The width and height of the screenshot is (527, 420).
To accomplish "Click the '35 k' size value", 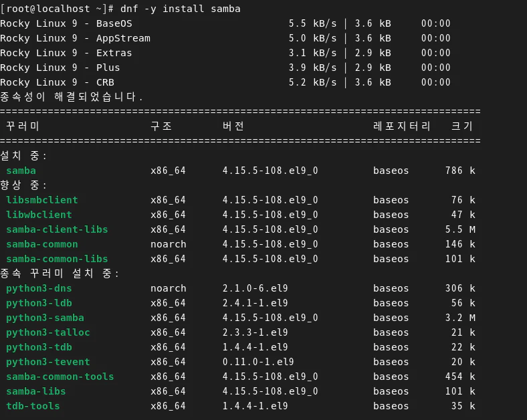I will [463, 407].
